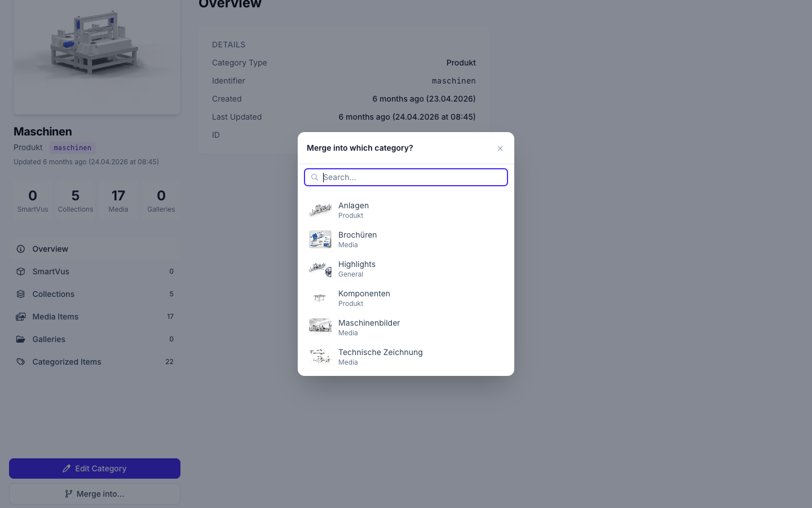Choose Maschinenbilder in the list
This screenshot has width=812, height=508.
(406, 327)
